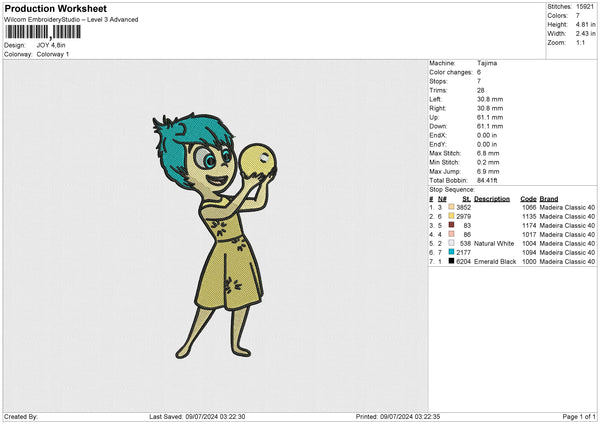Screen dimensions: 600x424
Task: Click the Natural White color swatch
Action: [451, 243]
